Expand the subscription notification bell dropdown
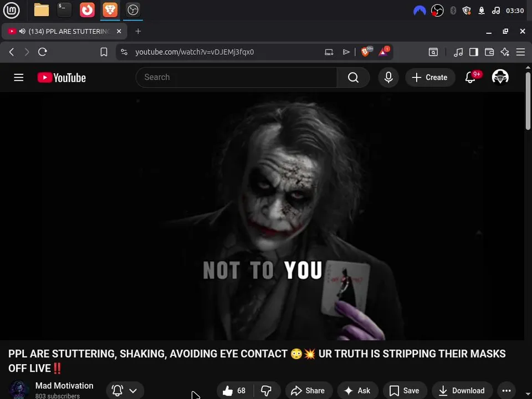The width and height of the screenshot is (532, 399). pos(125,391)
